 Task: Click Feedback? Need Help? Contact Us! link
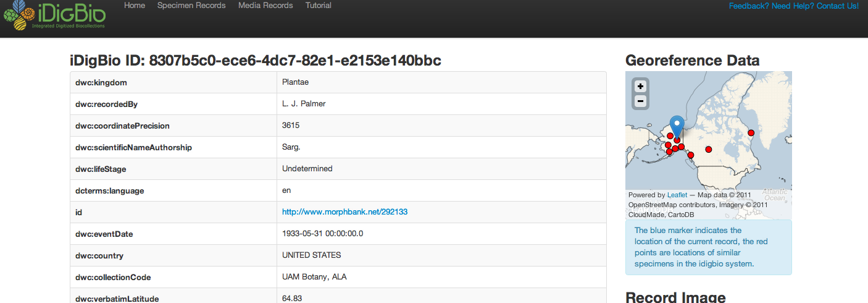click(794, 6)
